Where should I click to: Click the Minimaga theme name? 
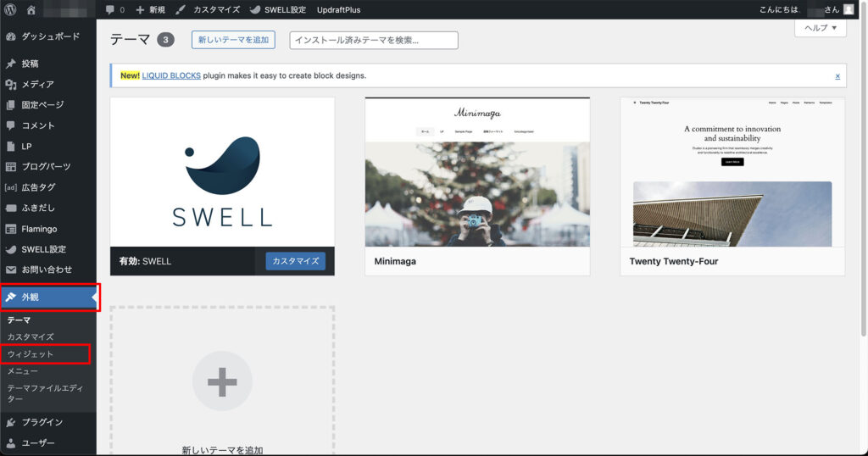click(x=395, y=261)
